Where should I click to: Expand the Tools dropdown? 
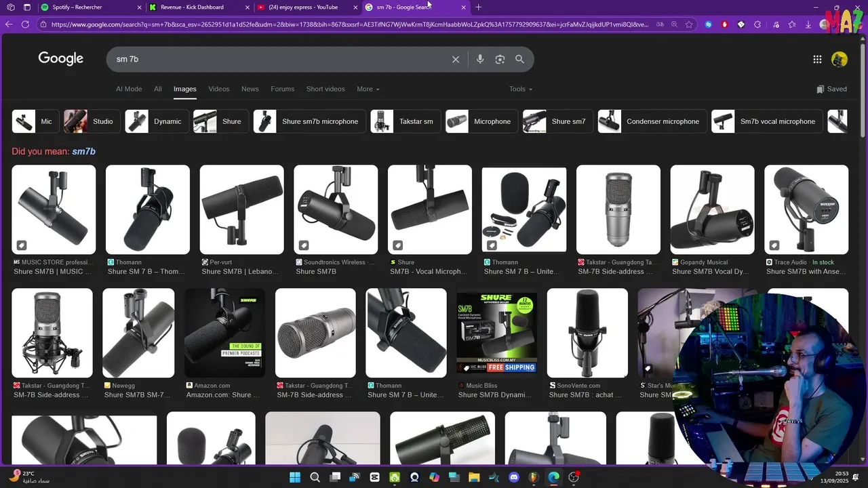coord(521,89)
